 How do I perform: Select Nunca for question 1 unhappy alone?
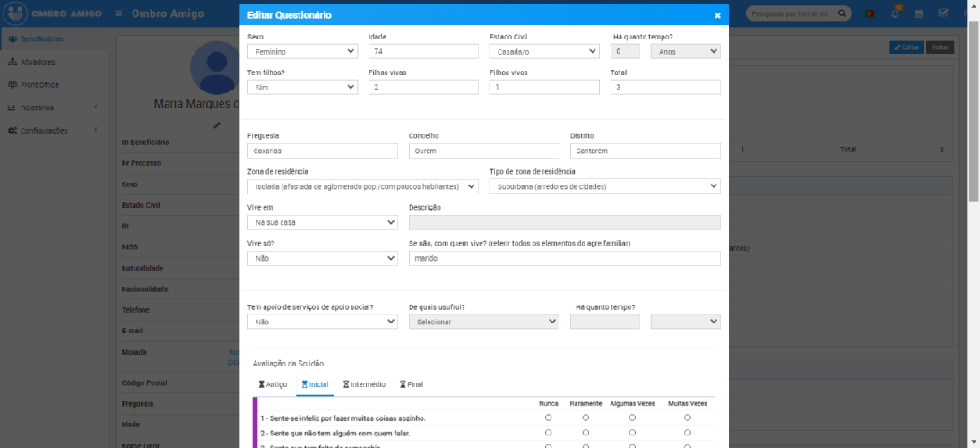[548, 418]
